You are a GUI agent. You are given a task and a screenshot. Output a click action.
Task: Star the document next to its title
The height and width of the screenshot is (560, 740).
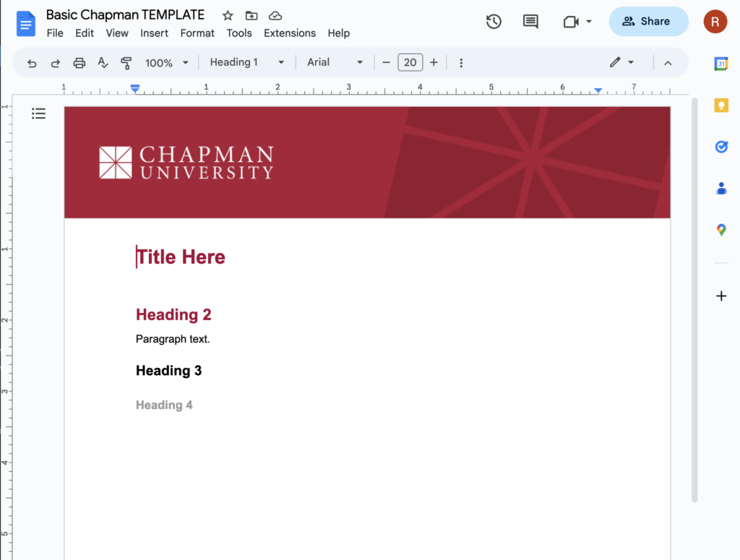click(228, 14)
